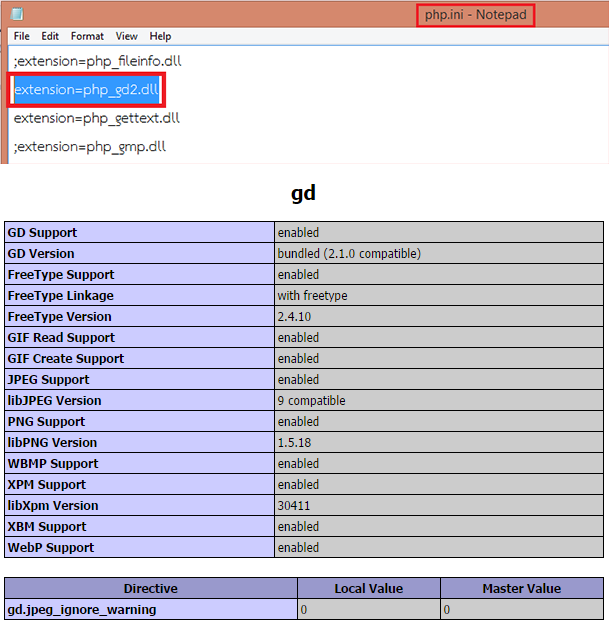
Task: Click the ;extension=php_gmp.dll line
Action: pos(90,147)
